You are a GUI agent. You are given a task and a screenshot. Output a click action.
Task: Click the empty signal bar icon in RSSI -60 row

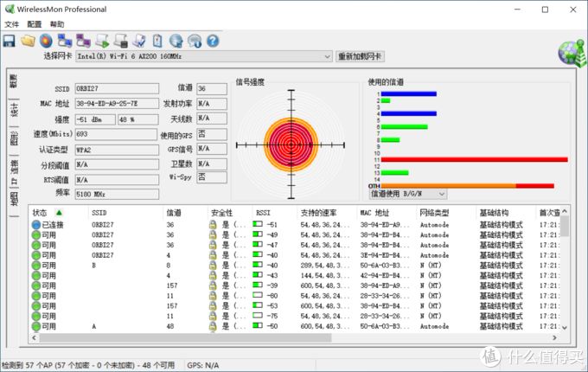258,295
